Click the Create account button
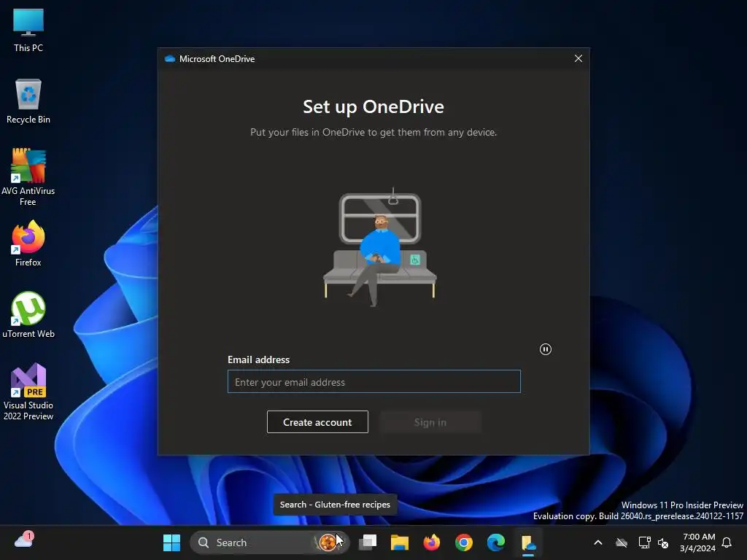 [x=317, y=422]
